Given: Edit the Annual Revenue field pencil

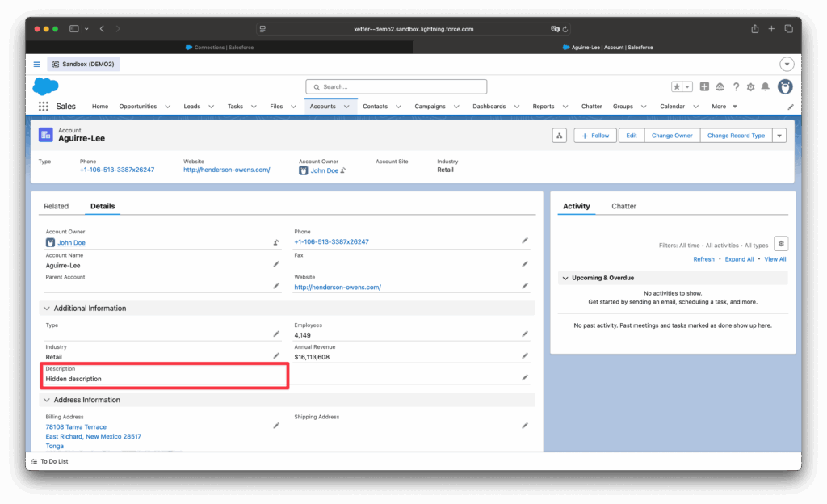Looking at the screenshot, I should pos(525,356).
